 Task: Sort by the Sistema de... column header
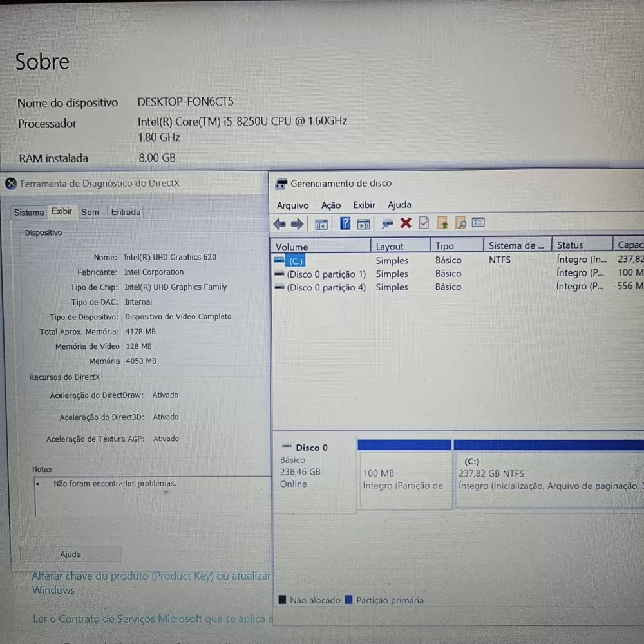point(518,245)
